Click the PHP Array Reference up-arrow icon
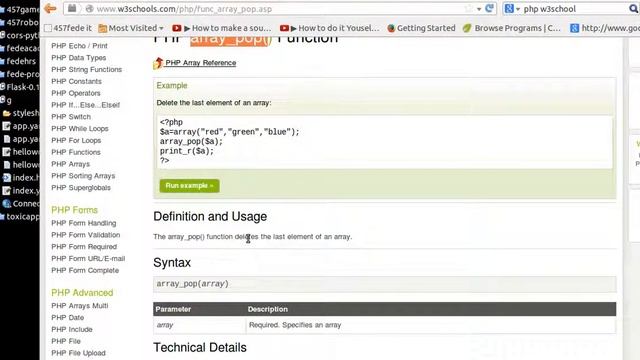 [x=158, y=63]
